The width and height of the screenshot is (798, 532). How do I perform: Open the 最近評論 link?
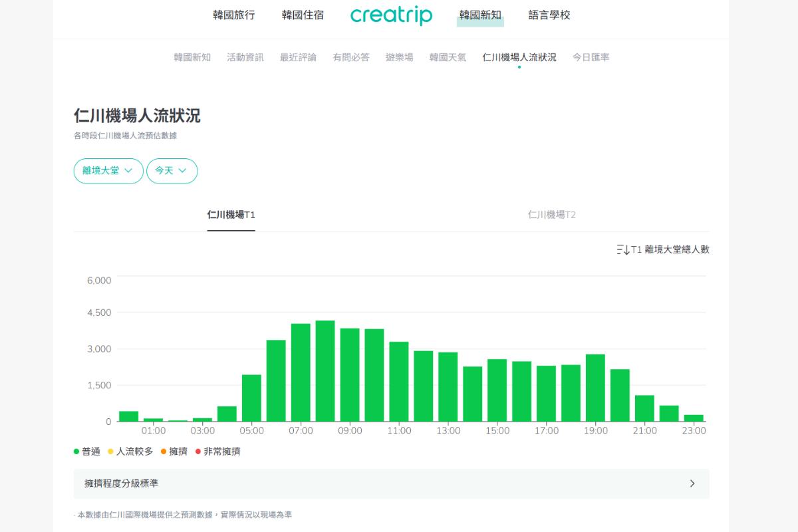[x=298, y=57]
